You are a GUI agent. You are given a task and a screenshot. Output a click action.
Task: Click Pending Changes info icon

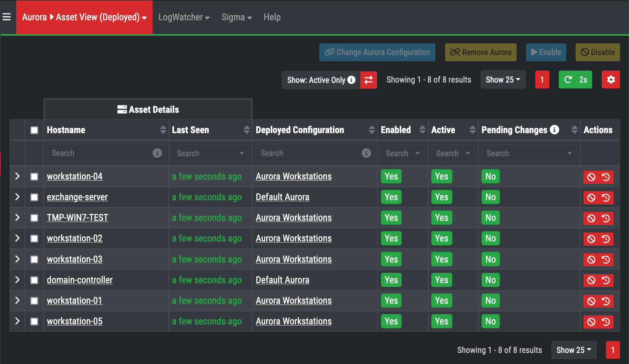point(554,130)
